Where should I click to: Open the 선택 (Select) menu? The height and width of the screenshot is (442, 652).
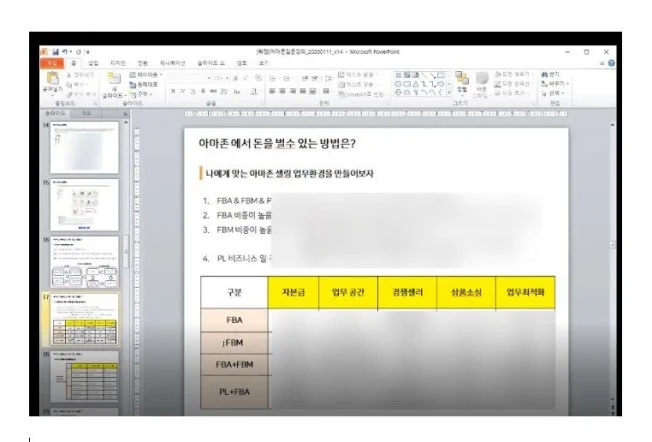[553, 94]
